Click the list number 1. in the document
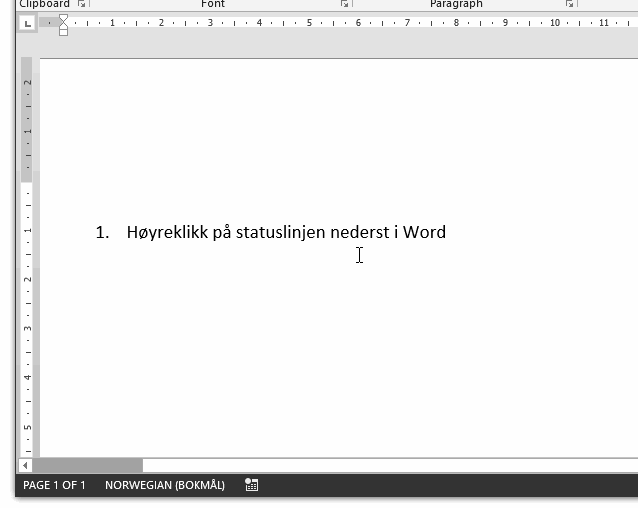 102,233
